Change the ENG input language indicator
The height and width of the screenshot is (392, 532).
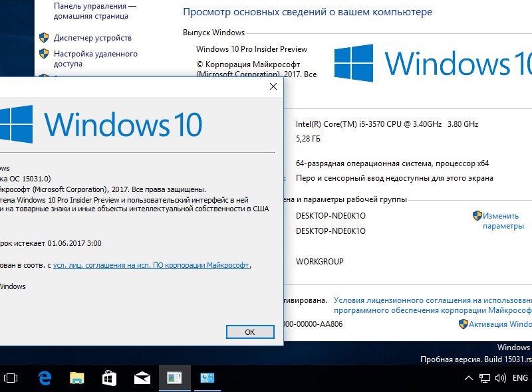point(520,378)
